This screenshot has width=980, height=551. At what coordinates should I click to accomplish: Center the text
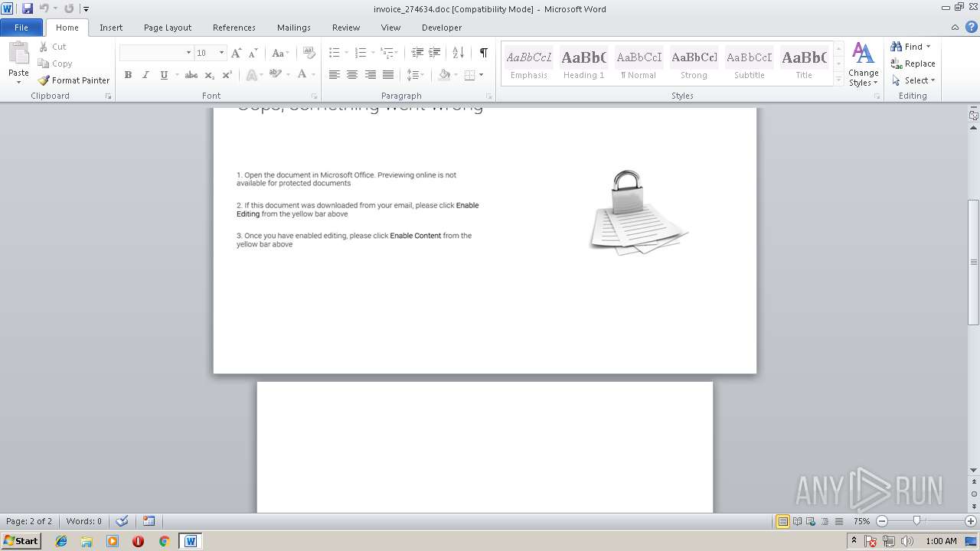click(x=352, y=75)
